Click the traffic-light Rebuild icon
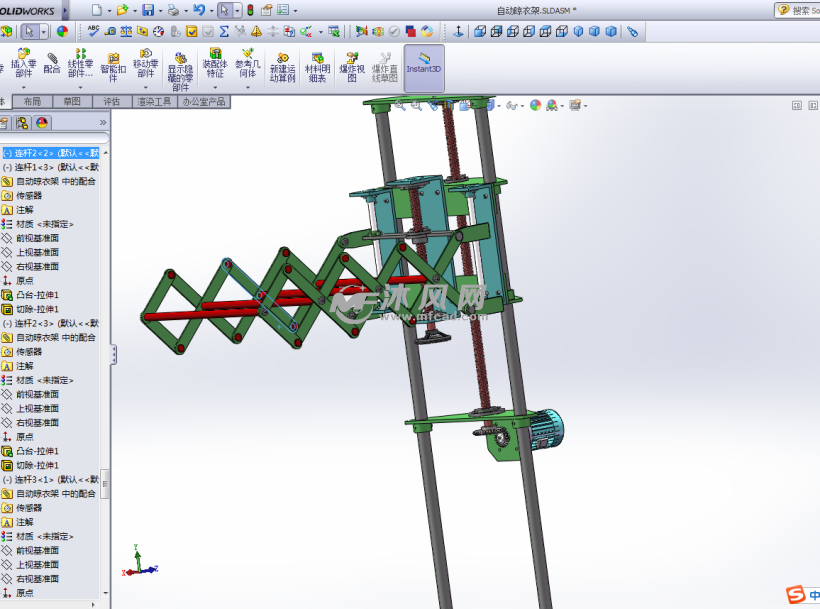Viewport: 820px width, 609px height. coord(249,10)
